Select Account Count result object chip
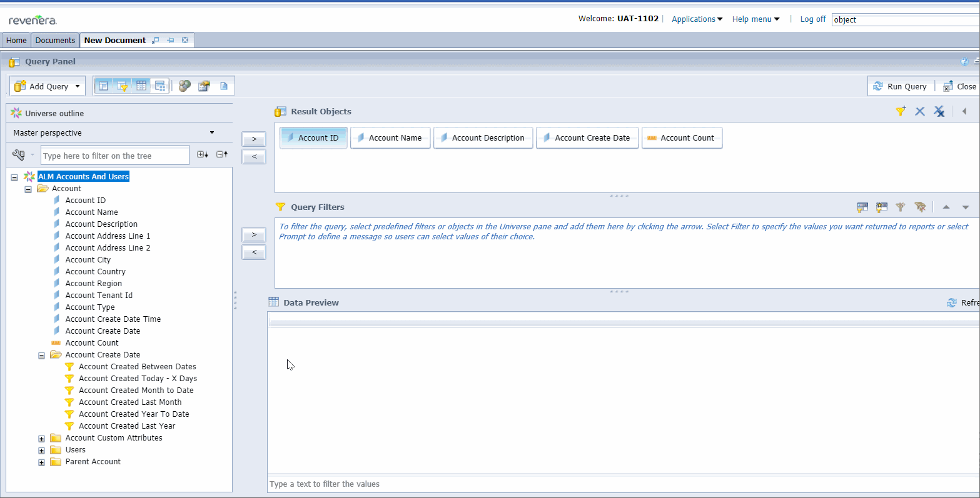 tap(682, 137)
